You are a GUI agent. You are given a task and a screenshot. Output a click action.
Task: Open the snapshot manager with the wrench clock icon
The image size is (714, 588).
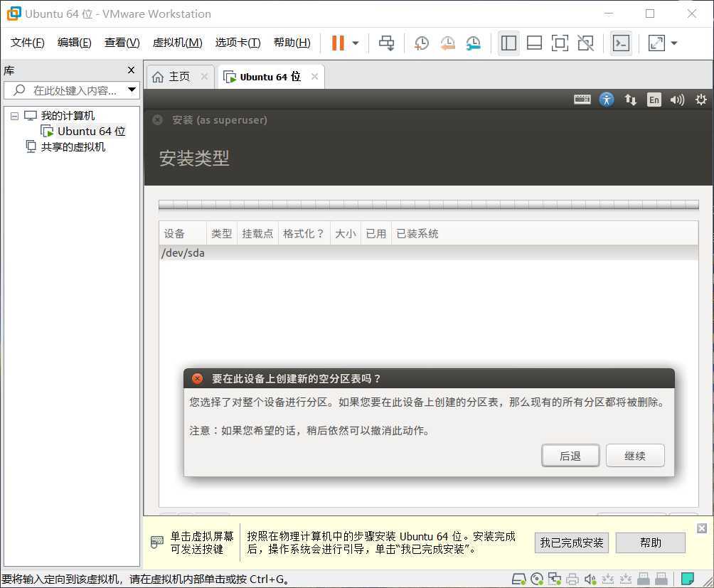(x=474, y=43)
